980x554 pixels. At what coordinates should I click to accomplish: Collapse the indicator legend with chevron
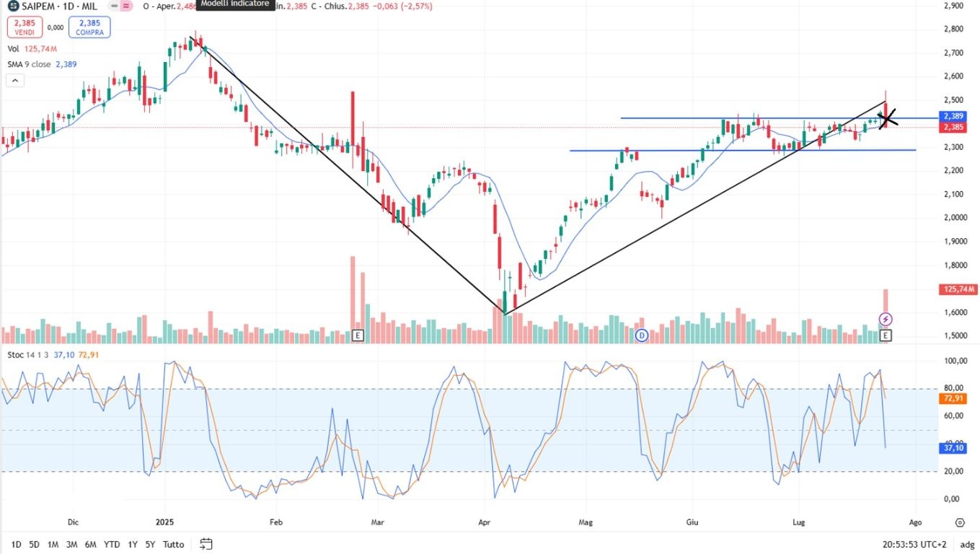15,81
